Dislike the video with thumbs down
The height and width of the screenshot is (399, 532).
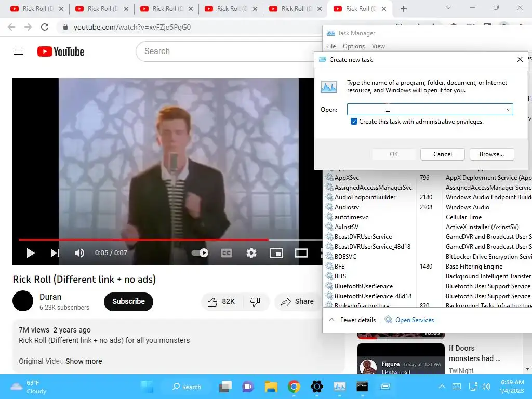point(256,302)
